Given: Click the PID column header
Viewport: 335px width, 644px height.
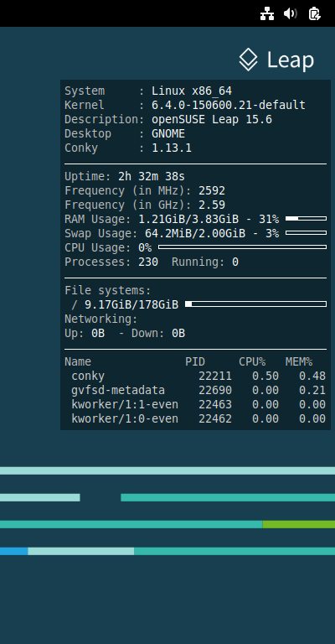Looking at the screenshot, I should point(195,362).
